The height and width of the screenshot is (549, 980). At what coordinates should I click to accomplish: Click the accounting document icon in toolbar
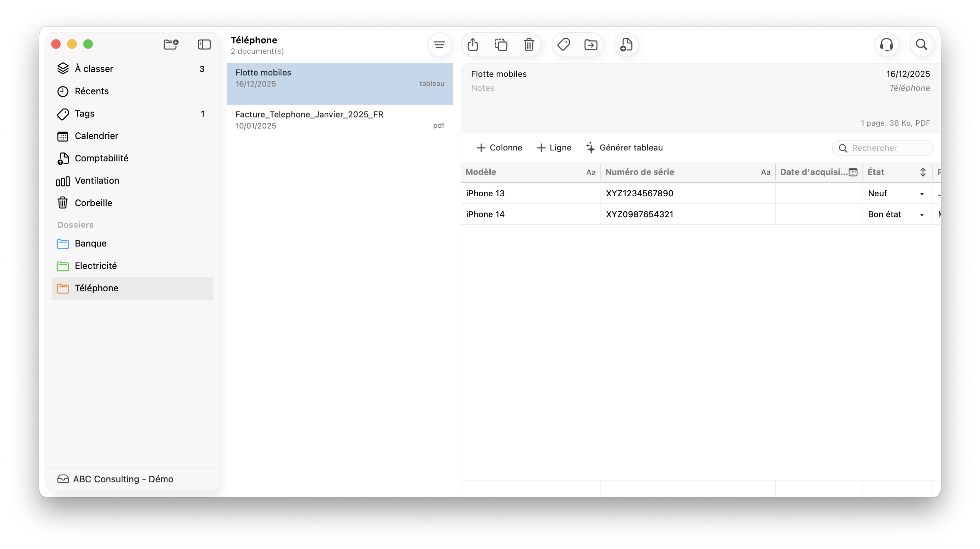coord(626,45)
